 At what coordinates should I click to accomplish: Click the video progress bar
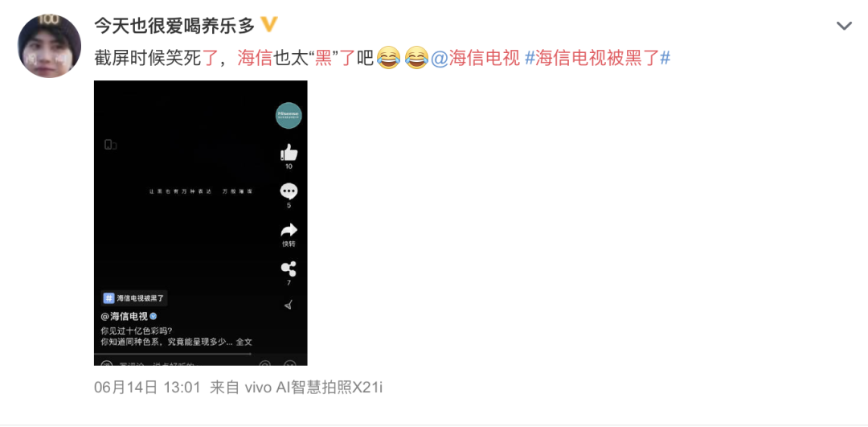click(200, 353)
